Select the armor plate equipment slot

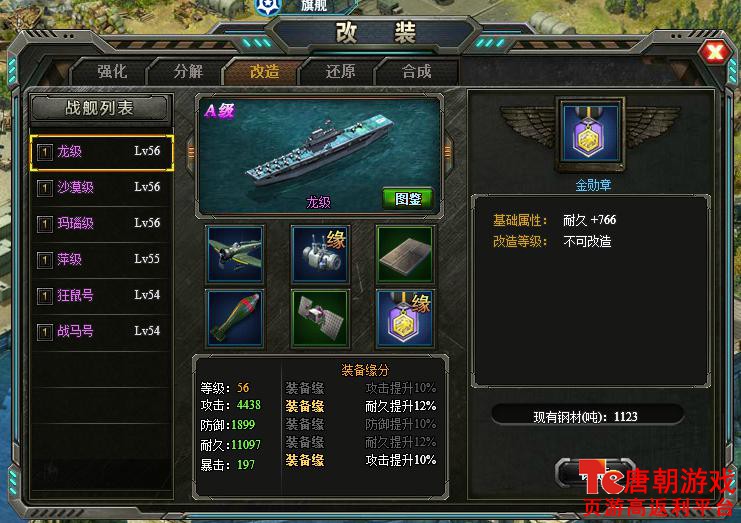click(x=405, y=254)
